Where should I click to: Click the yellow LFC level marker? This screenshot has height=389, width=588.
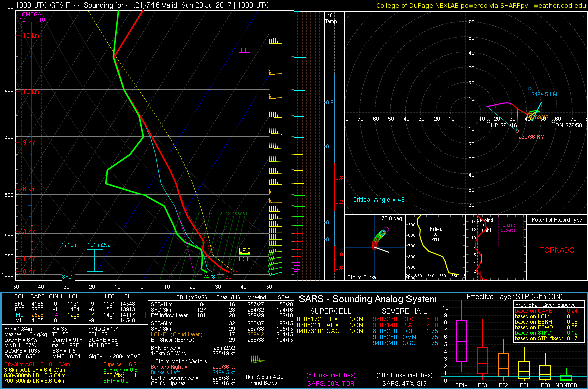[244, 251]
